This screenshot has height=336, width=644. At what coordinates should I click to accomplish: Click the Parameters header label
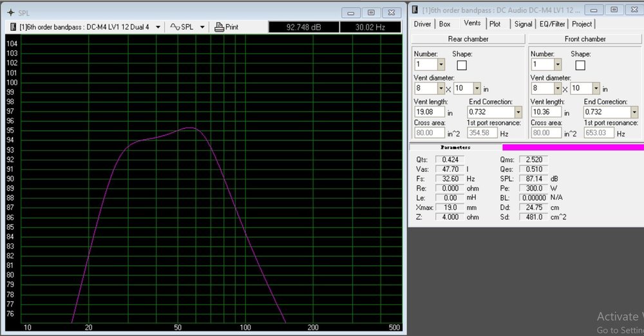click(x=455, y=147)
